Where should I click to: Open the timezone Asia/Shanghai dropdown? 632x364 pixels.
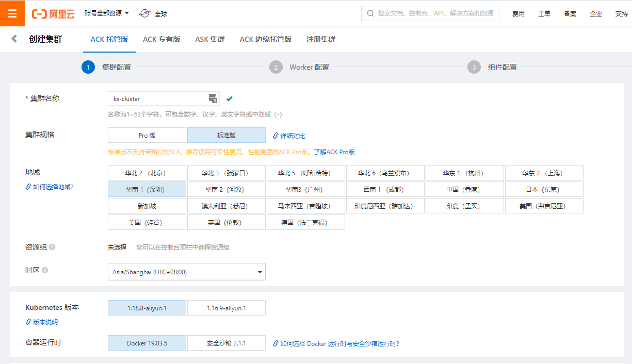pos(187,272)
